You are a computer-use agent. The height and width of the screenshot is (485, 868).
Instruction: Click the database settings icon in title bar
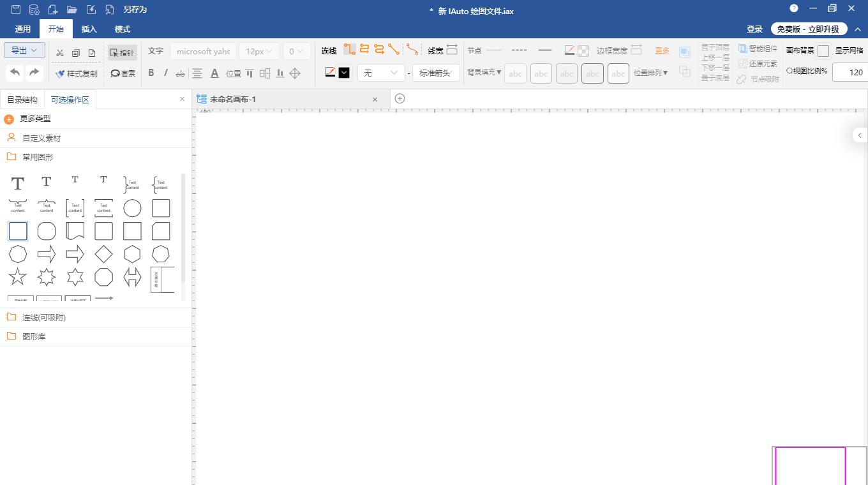tap(34, 10)
